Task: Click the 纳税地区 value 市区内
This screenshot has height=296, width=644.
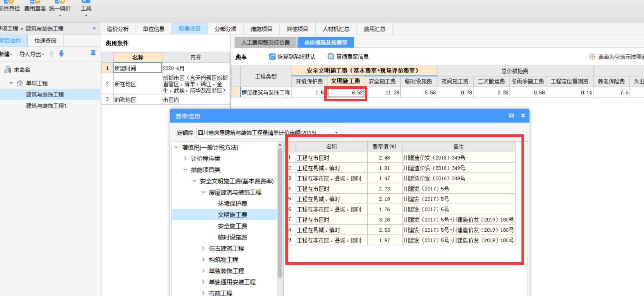Action: (195, 100)
